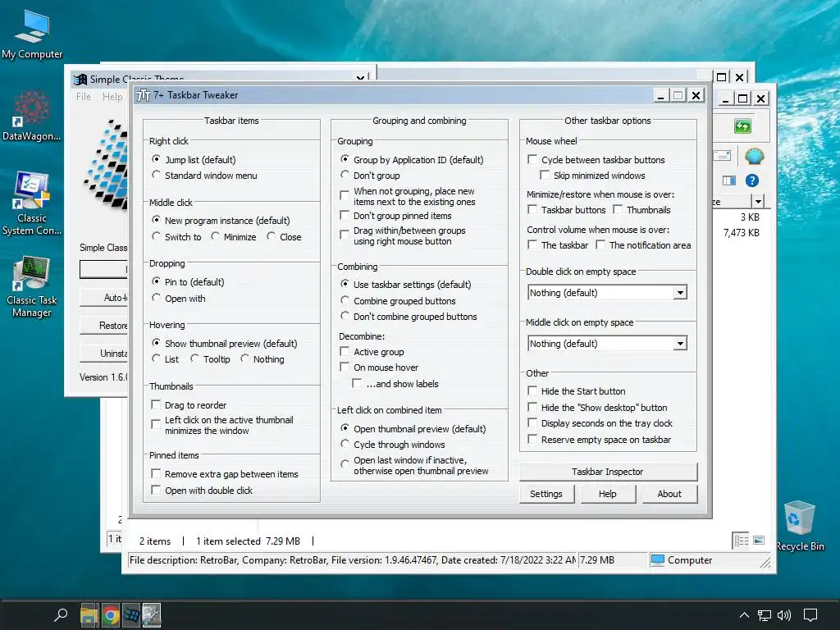The width and height of the screenshot is (840, 630).
Task: Select Cycle through windows option
Action: tap(345, 444)
